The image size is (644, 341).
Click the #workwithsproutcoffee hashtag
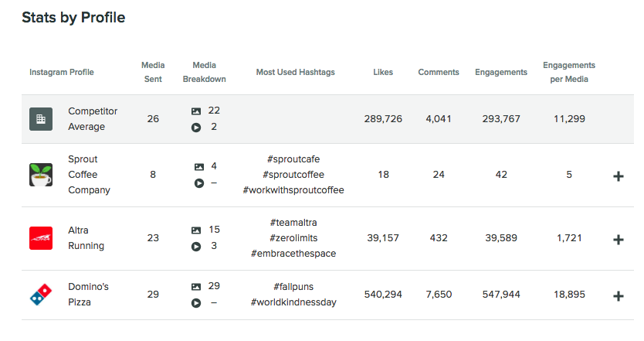pyautogui.click(x=293, y=190)
